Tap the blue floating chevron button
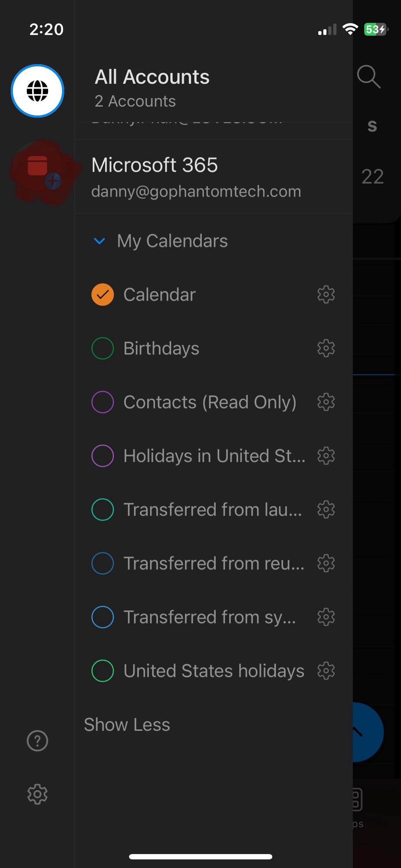Screen dimensions: 401x868 coord(368,732)
